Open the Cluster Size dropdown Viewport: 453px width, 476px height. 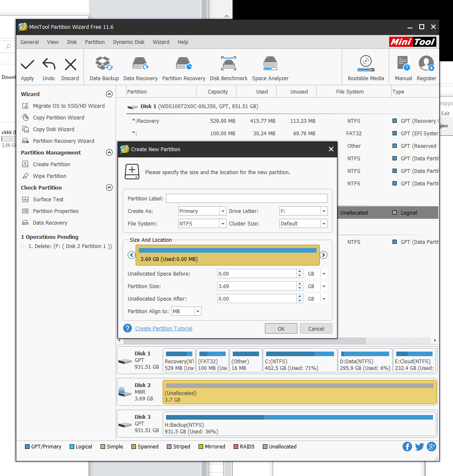324,223
